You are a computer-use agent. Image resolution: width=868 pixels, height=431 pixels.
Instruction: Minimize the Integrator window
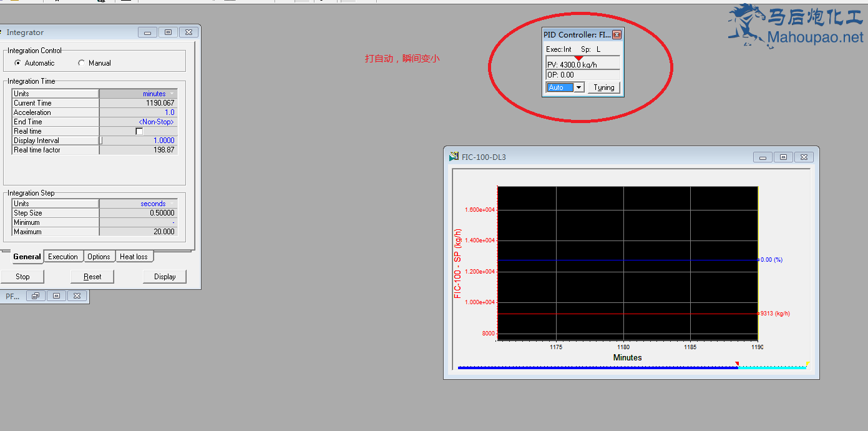[x=148, y=32]
